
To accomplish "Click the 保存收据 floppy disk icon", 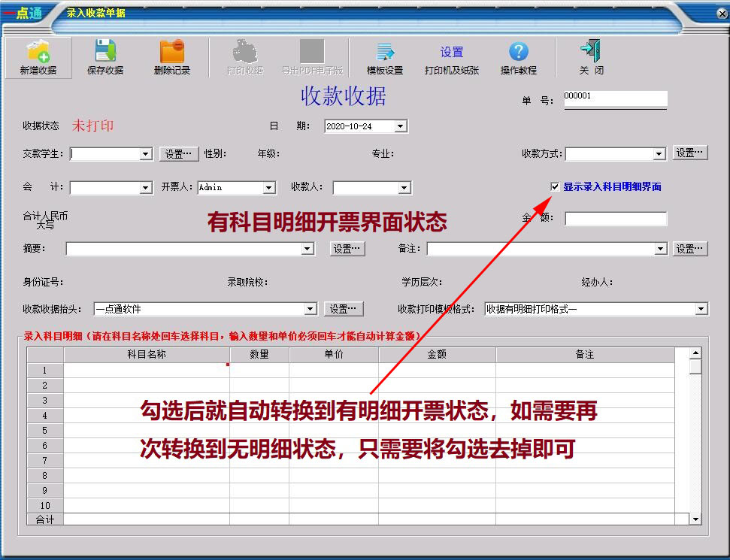I will (105, 51).
